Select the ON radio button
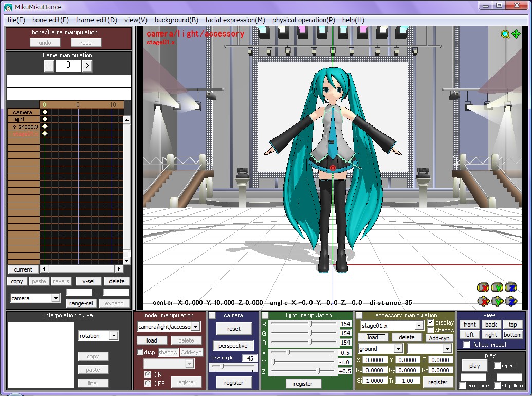The height and width of the screenshot is (396, 532). tap(148, 374)
